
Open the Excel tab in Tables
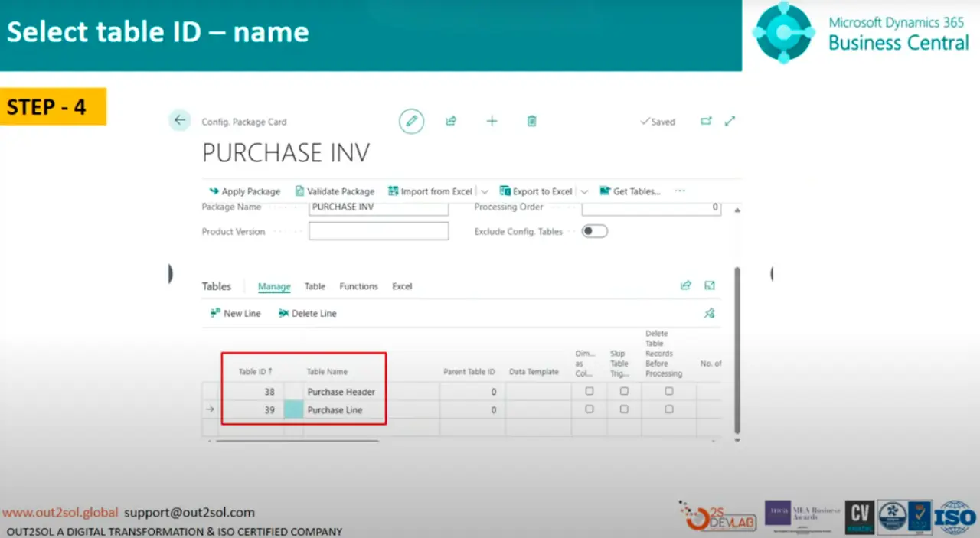pyautogui.click(x=402, y=286)
